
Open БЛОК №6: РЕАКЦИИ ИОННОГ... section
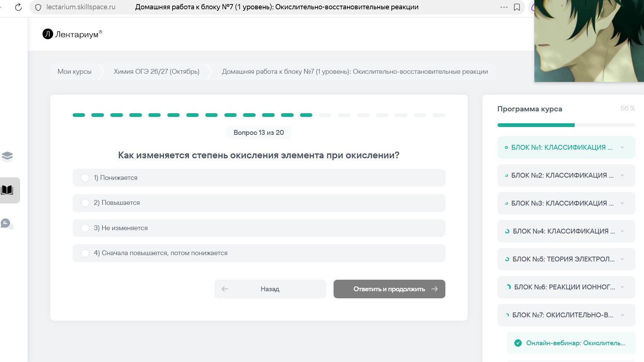[566, 287]
